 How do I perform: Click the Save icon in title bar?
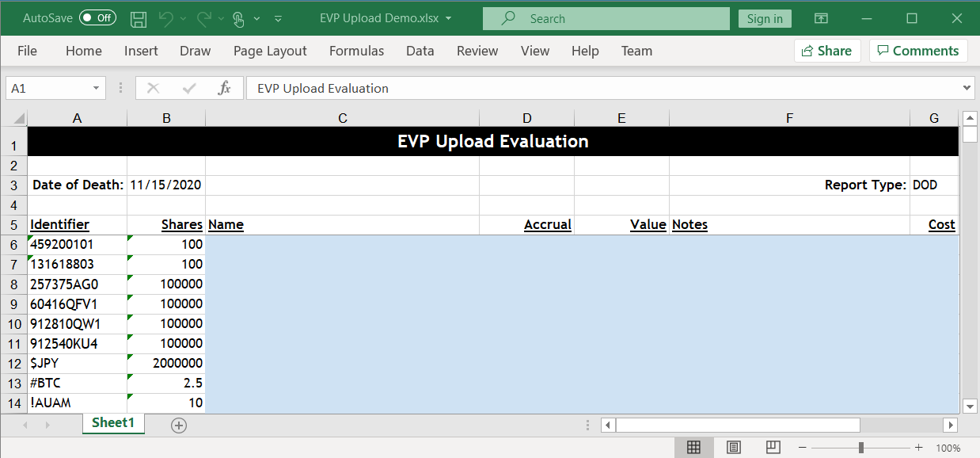[x=138, y=18]
